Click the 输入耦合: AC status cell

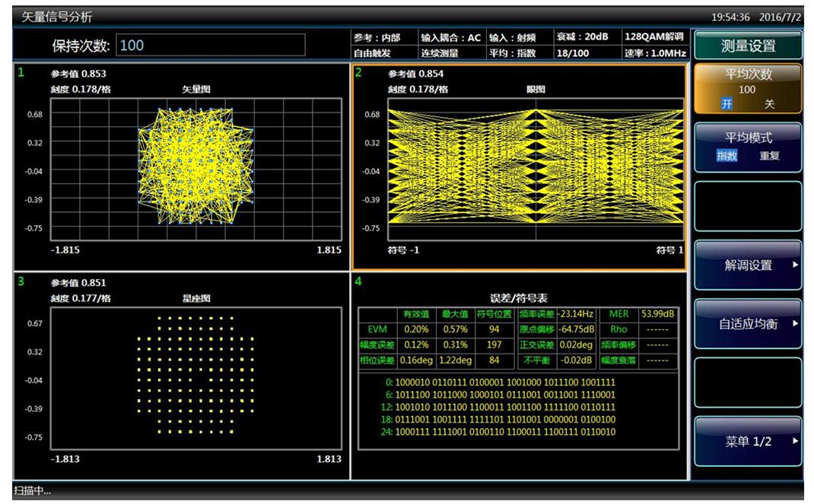450,37
